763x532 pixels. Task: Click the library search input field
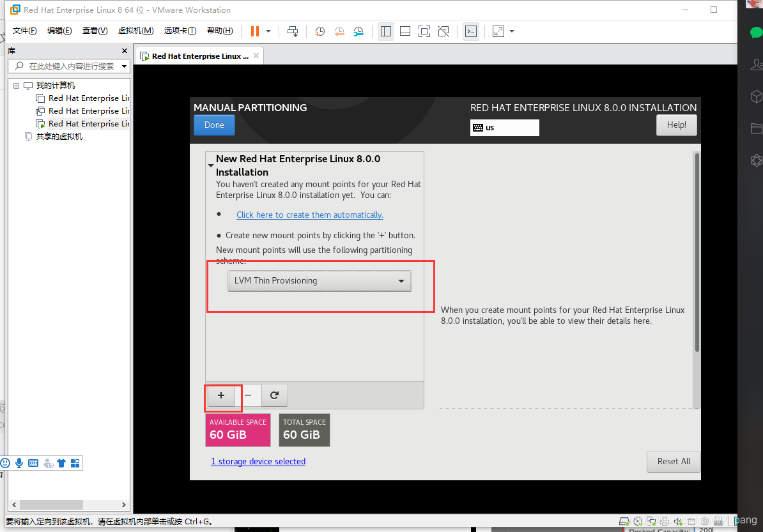(66, 66)
